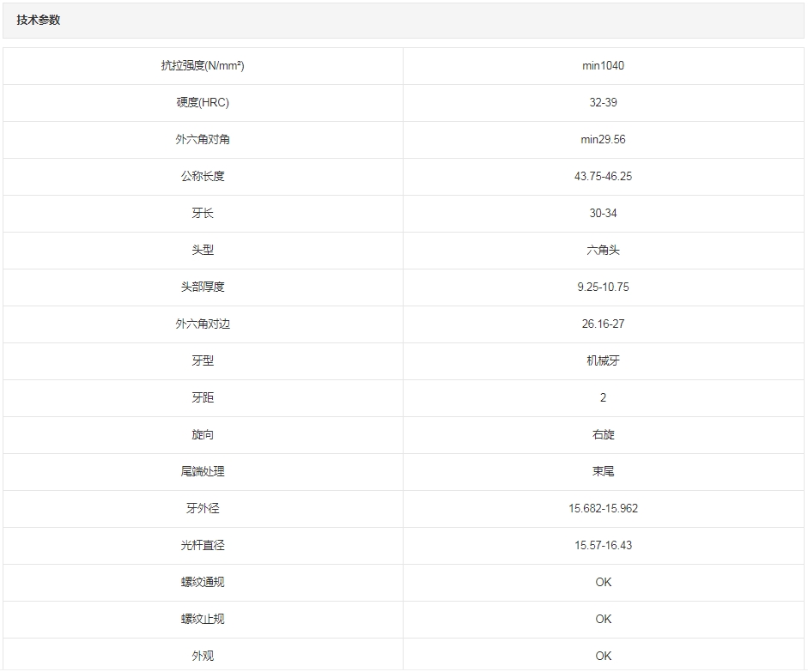Select the 硬度(HRC) parameter label
Viewport: 808px width, 672px height.
(203, 102)
